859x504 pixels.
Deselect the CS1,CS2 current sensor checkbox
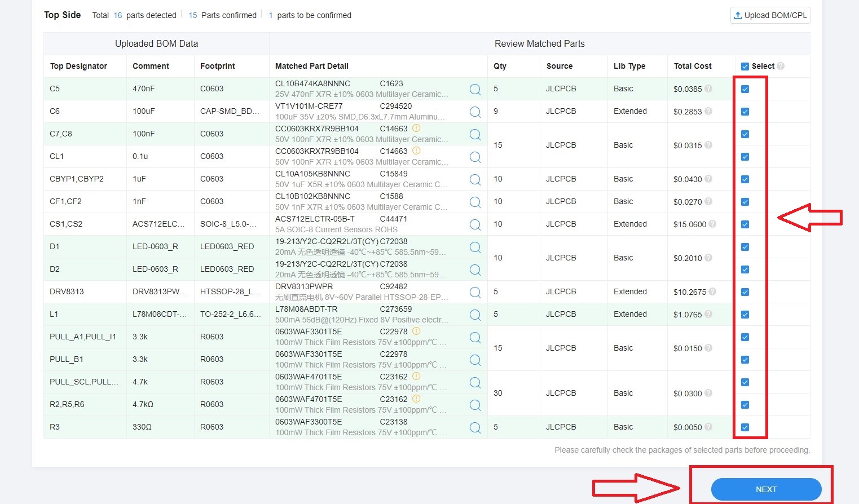745,224
